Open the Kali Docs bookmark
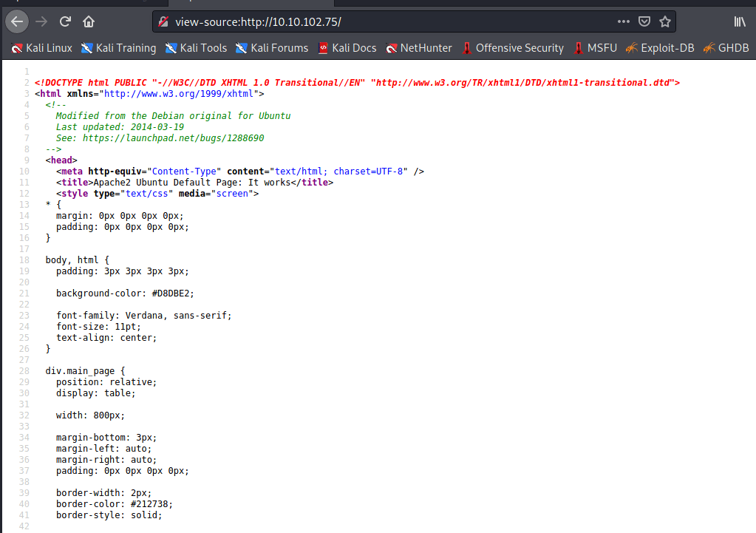Screen dimensions: 756x533 [x=347, y=48]
